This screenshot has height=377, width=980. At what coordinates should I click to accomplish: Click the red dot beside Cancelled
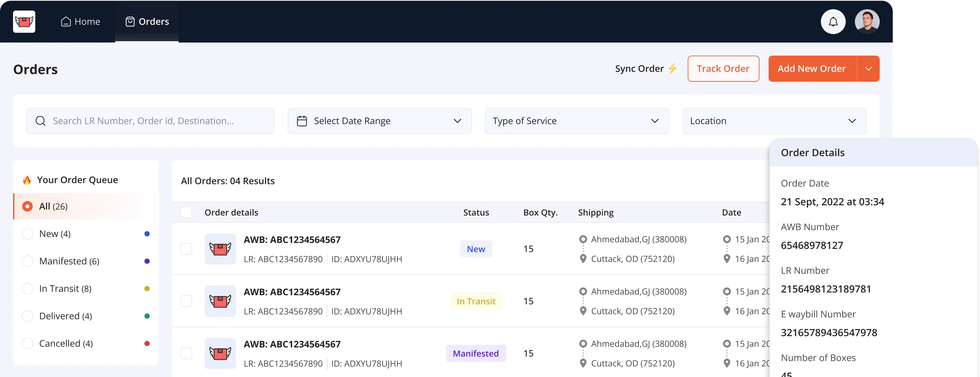click(x=147, y=344)
